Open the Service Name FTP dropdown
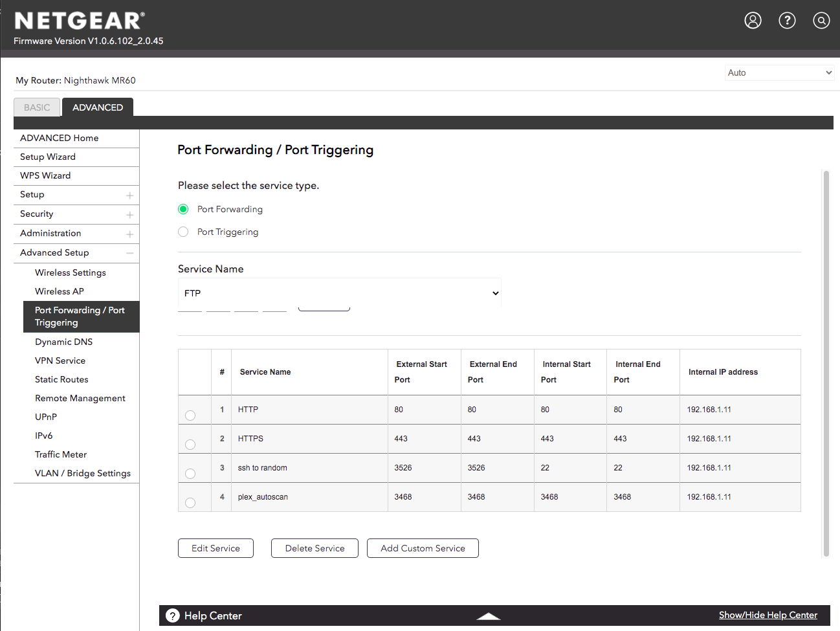This screenshot has height=631, width=840. [339, 293]
